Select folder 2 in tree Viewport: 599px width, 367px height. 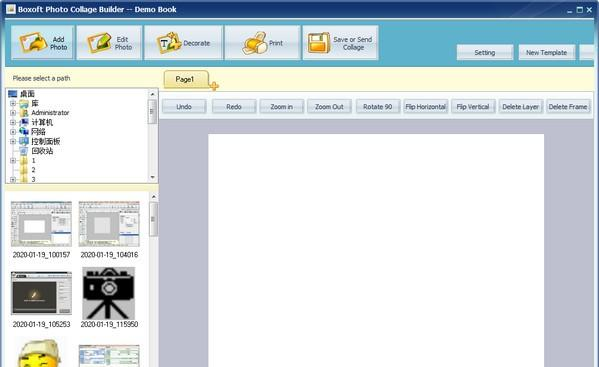click(28, 170)
